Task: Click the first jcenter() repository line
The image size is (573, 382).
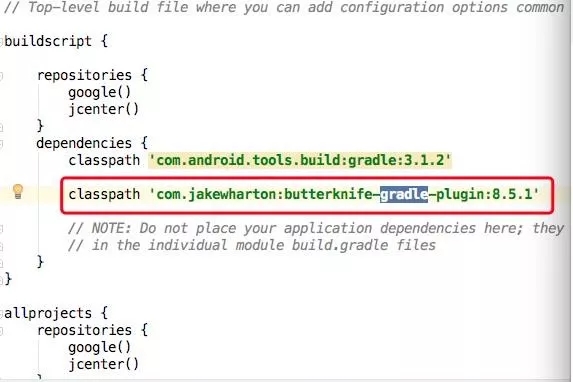Action: (103, 109)
